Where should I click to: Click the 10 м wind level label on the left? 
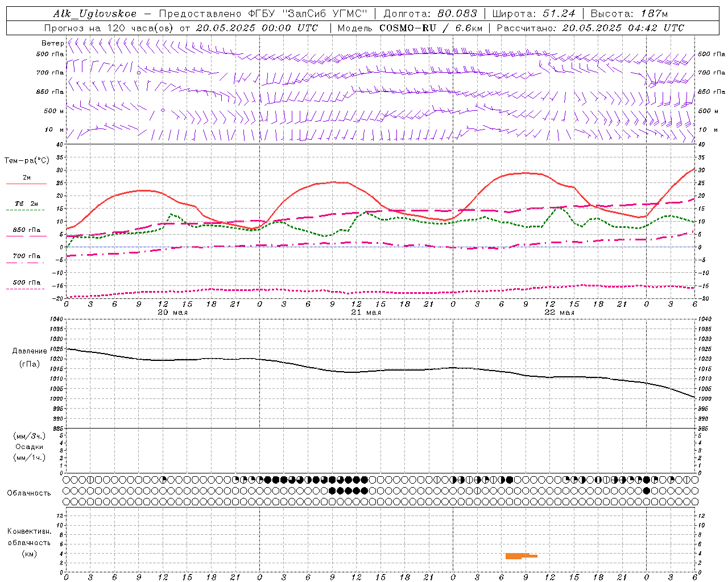(54, 130)
